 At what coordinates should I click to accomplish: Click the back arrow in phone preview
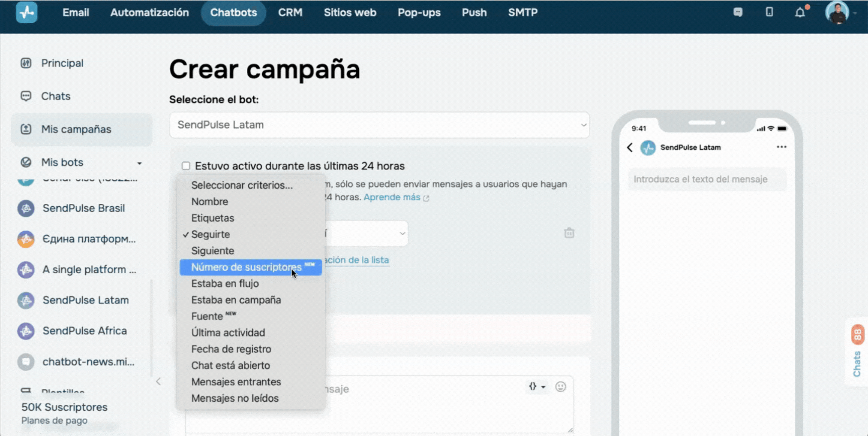630,148
